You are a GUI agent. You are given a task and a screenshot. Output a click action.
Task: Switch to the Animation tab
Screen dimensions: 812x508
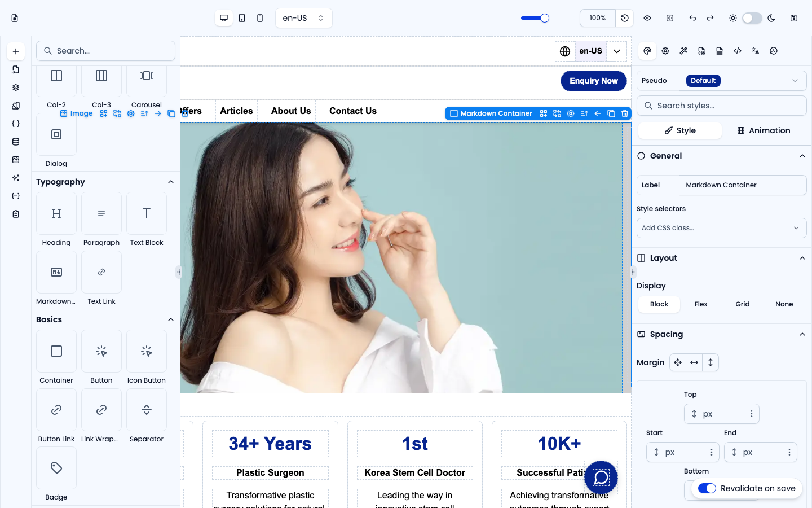tap(764, 130)
